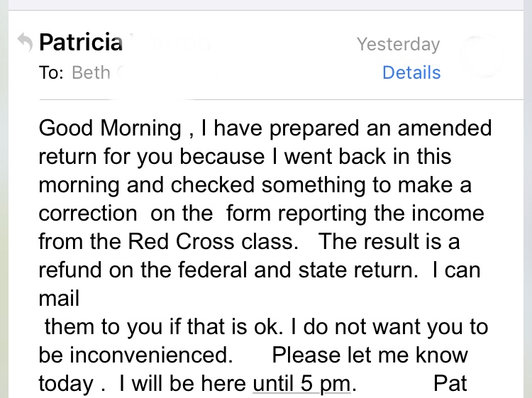Tap the redacted contact avatar circle
Image resolution: width=532 pixels, height=398 pixels.
tap(482, 56)
